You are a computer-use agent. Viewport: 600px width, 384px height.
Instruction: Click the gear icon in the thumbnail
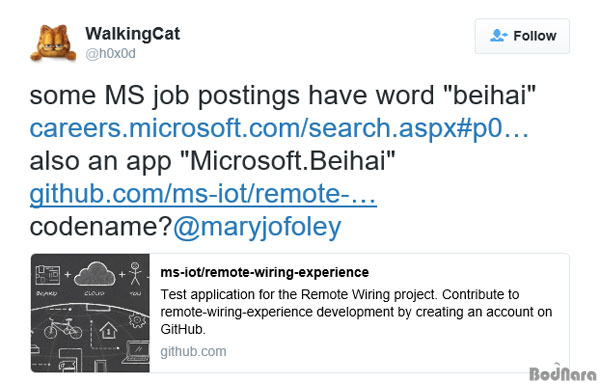[137, 320]
